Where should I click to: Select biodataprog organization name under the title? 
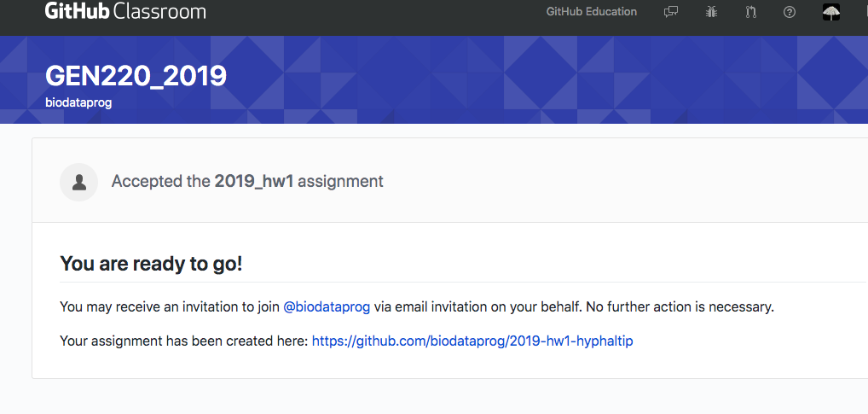(x=78, y=102)
